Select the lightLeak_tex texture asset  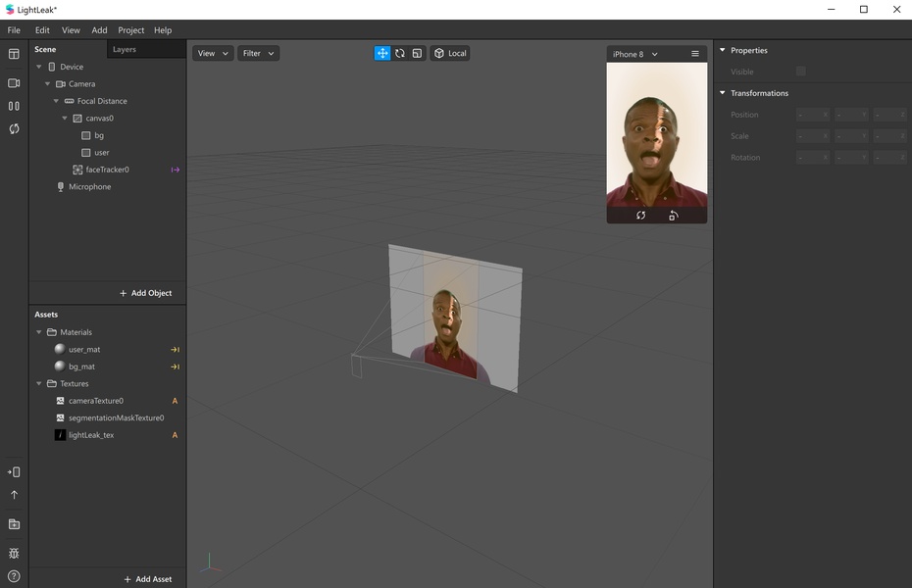point(91,435)
